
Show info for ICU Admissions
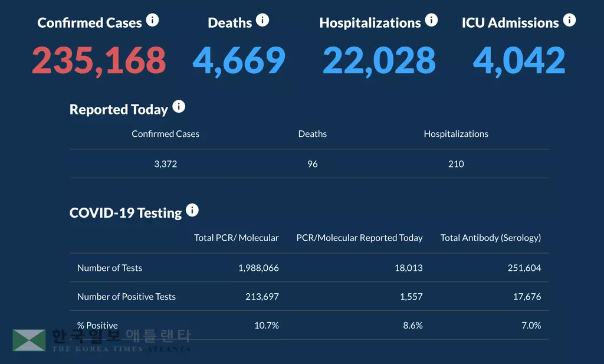coord(569,21)
